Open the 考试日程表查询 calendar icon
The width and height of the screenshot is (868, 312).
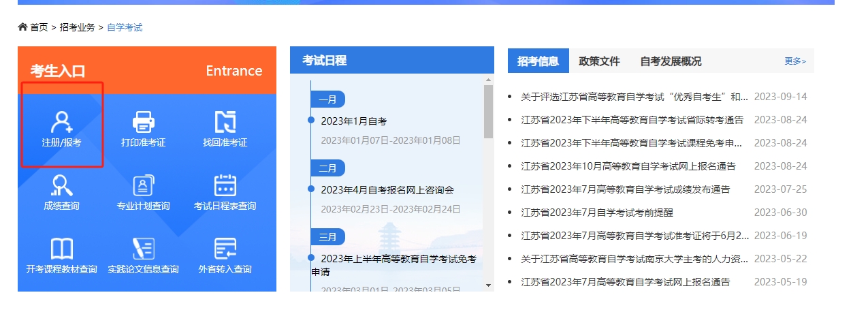225,185
